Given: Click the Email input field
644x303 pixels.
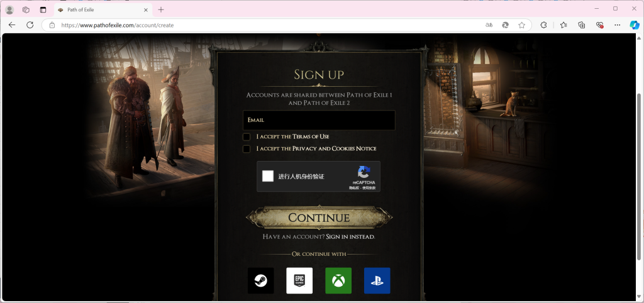Looking at the screenshot, I should click(x=319, y=120).
